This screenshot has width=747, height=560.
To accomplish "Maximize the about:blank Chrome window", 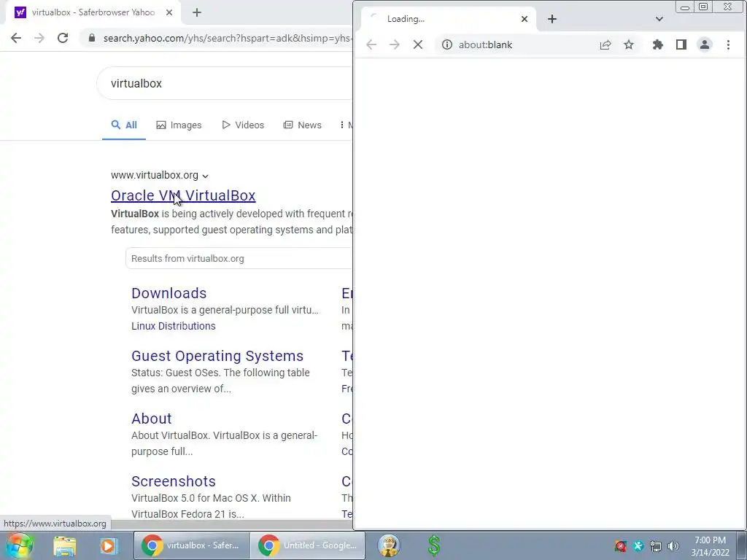I will point(703,7).
